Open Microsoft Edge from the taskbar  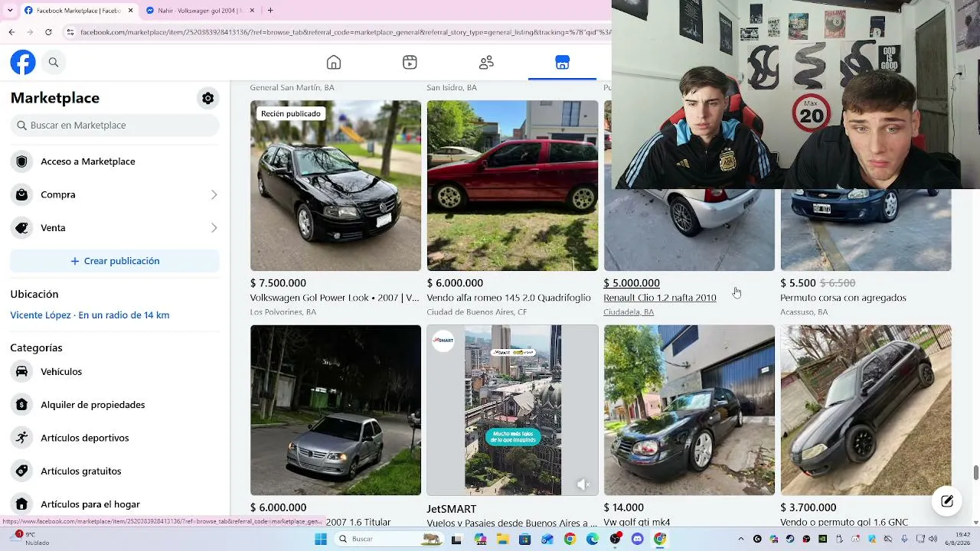(x=593, y=540)
